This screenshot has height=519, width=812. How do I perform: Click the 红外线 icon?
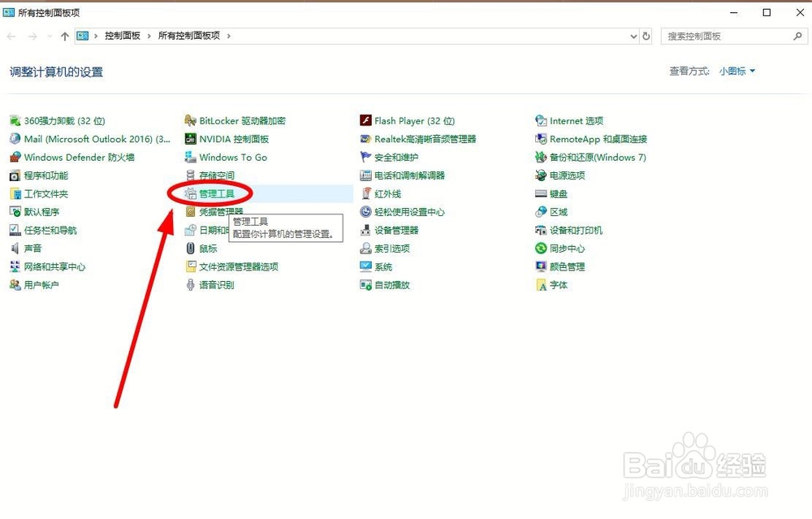365,194
